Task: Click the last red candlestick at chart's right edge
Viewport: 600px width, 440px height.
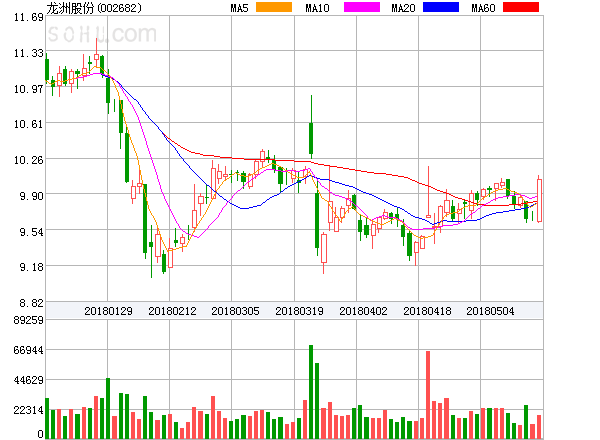Action: click(x=540, y=200)
